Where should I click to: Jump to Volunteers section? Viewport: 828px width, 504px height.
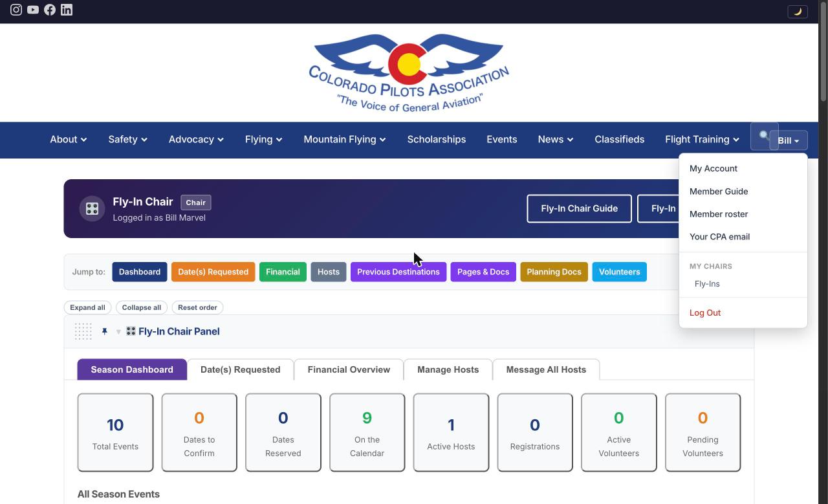point(620,272)
